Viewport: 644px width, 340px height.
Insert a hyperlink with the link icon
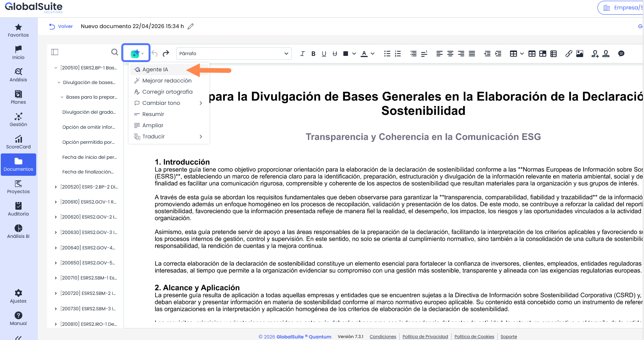point(569,54)
